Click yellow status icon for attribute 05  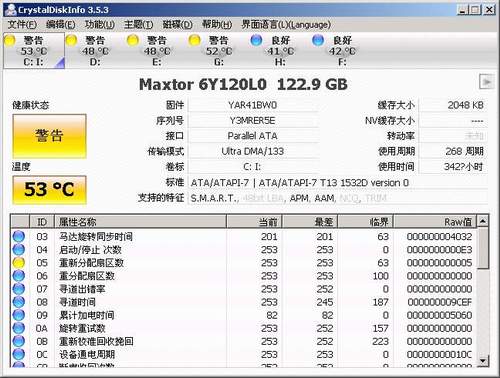(x=19, y=263)
